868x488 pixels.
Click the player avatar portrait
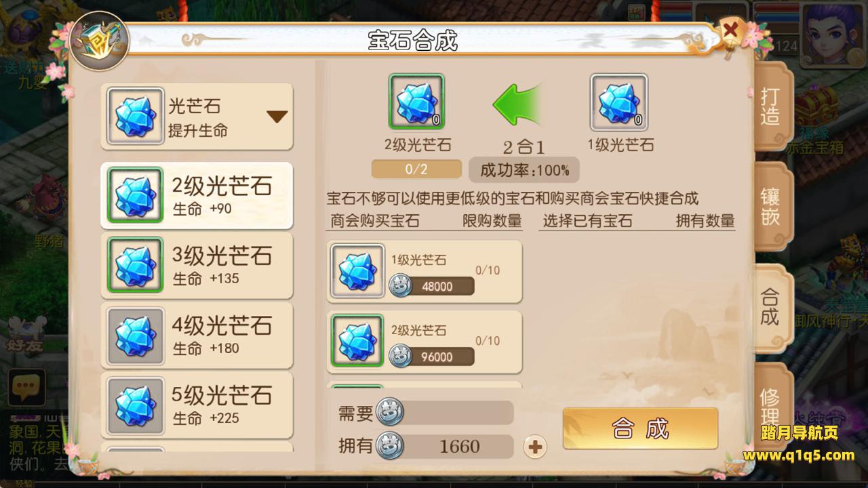click(x=831, y=34)
